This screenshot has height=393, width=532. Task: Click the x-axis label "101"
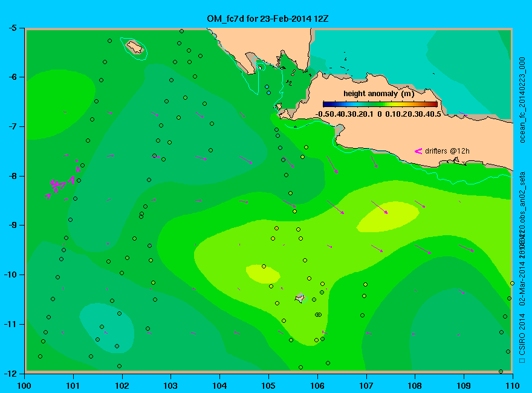coord(73,386)
